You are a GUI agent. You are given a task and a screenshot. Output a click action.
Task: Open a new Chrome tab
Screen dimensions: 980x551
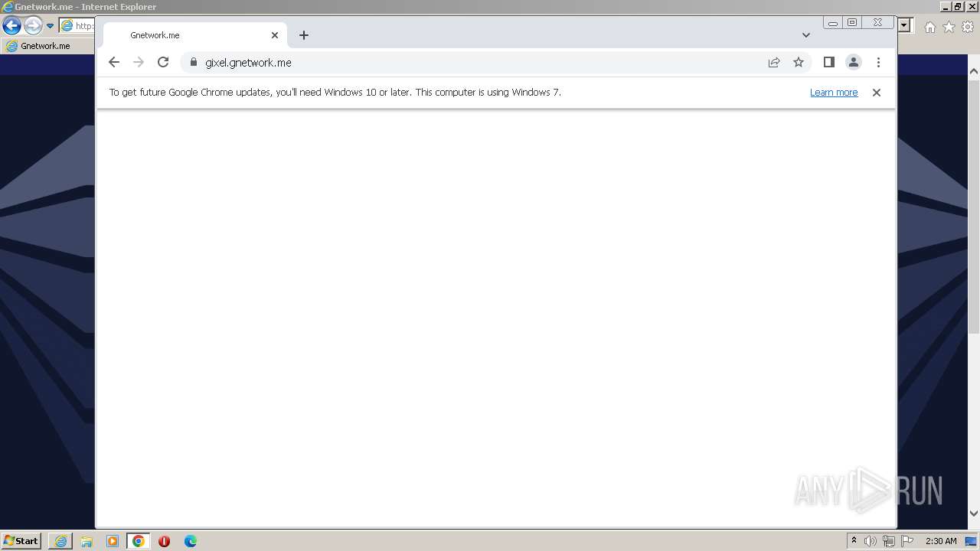pos(304,35)
